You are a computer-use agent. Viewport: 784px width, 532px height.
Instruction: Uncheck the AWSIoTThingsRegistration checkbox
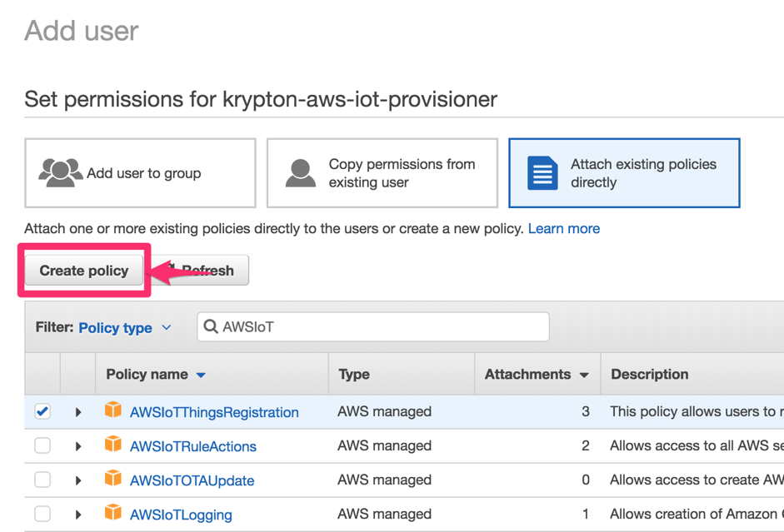point(42,411)
